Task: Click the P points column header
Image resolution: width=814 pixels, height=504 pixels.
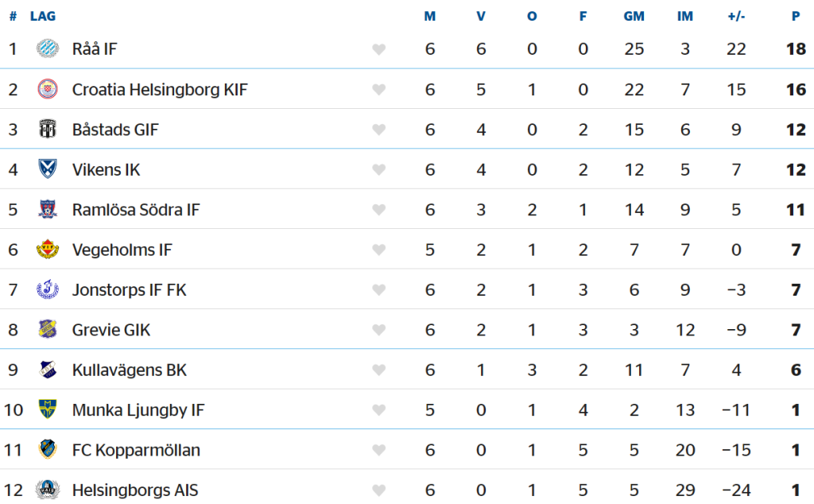Action: [x=796, y=16]
